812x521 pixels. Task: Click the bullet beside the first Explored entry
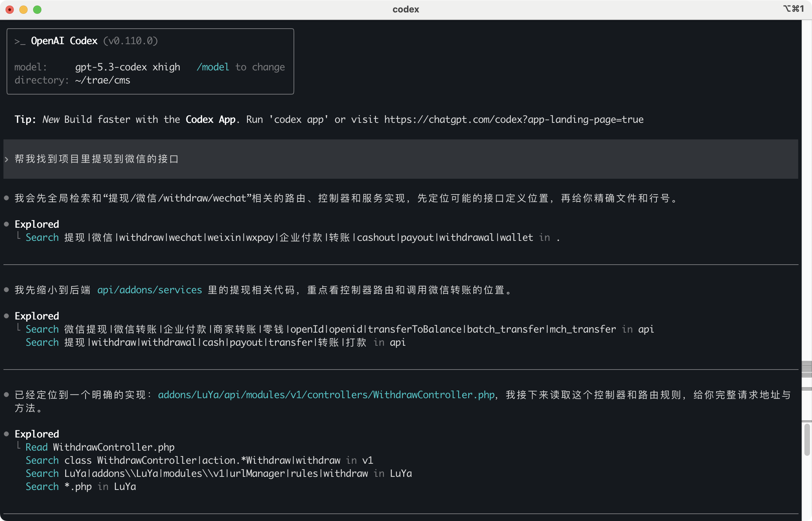click(7, 224)
